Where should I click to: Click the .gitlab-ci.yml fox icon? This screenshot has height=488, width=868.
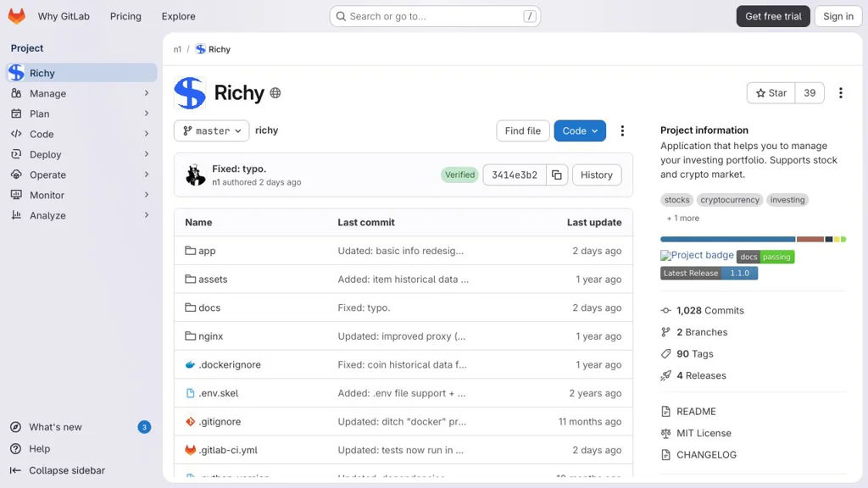(x=191, y=450)
